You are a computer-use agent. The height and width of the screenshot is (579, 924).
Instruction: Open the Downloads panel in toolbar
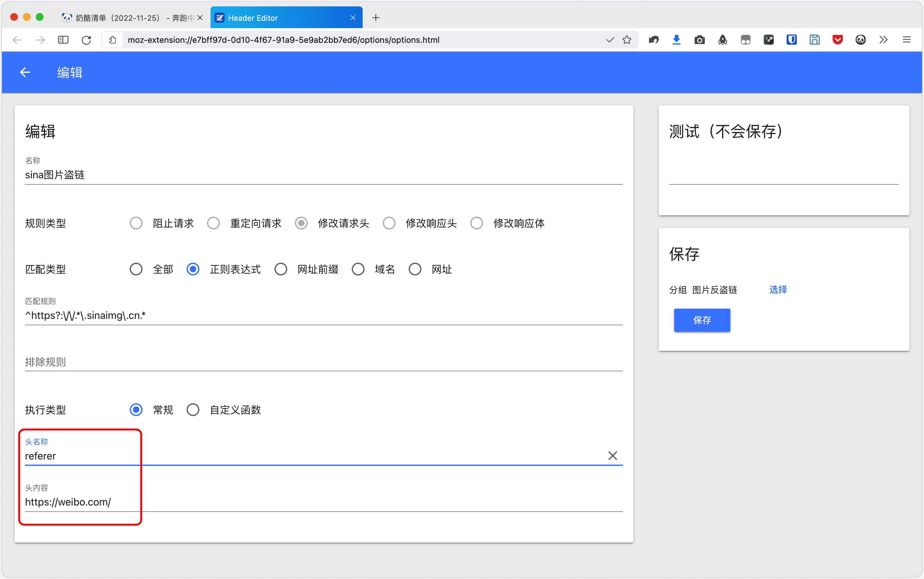[676, 40]
